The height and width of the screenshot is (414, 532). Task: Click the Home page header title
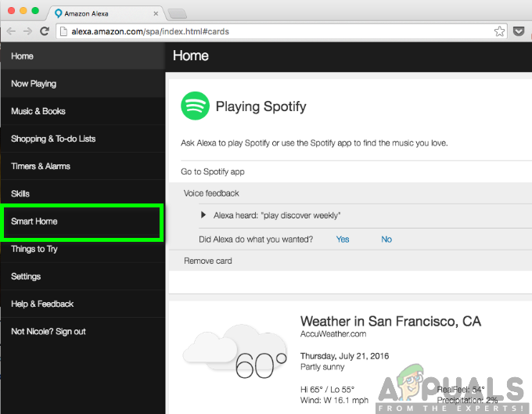coord(191,56)
